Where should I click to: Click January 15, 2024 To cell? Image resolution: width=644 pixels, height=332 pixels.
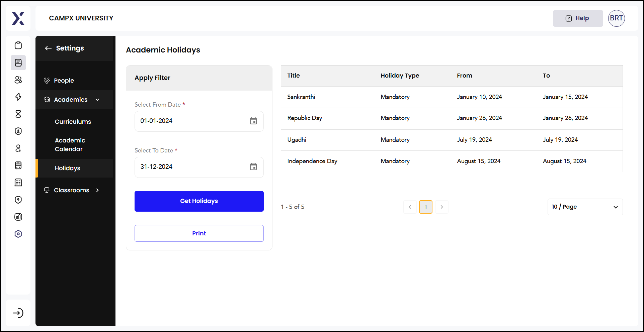click(565, 97)
